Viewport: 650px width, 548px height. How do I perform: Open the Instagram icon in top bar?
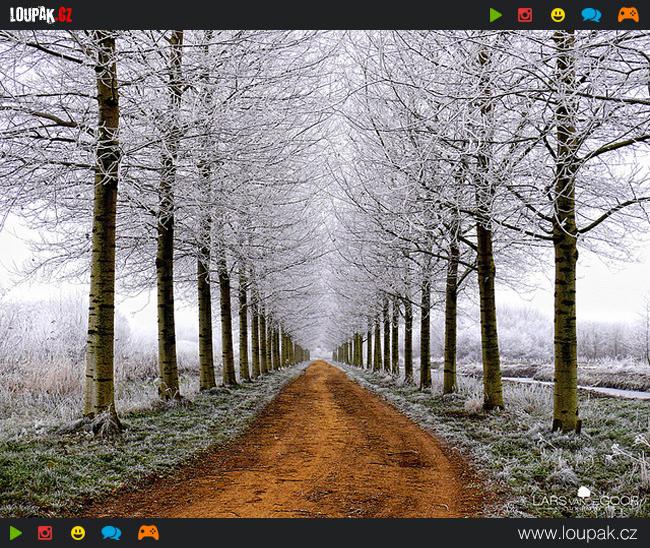pyautogui.click(x=525, y=15)
